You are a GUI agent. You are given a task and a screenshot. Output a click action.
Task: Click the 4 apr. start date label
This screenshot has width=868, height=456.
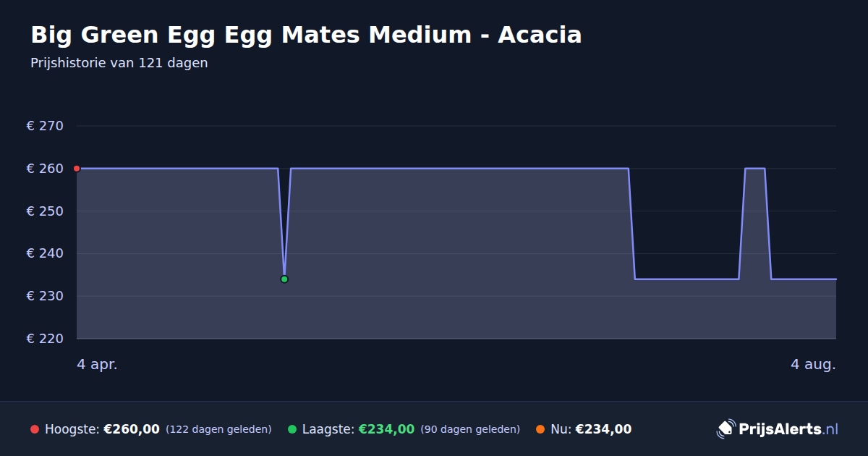point(97,364)
